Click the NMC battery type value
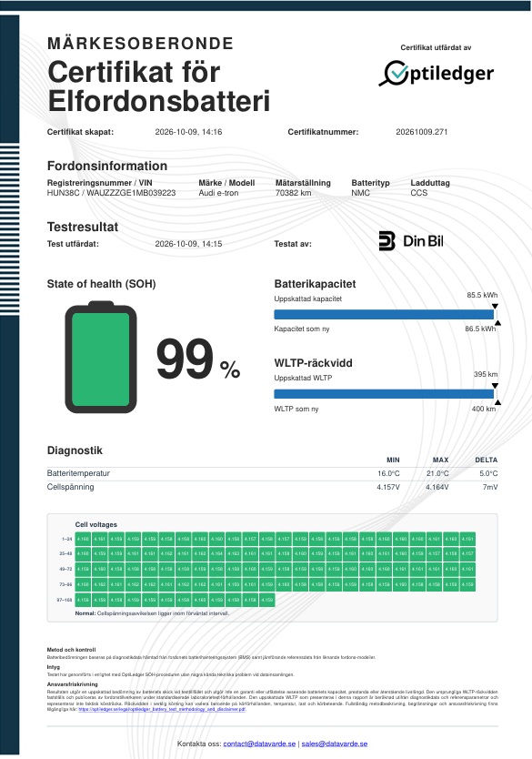532x759 pixels. click(360, 193)
